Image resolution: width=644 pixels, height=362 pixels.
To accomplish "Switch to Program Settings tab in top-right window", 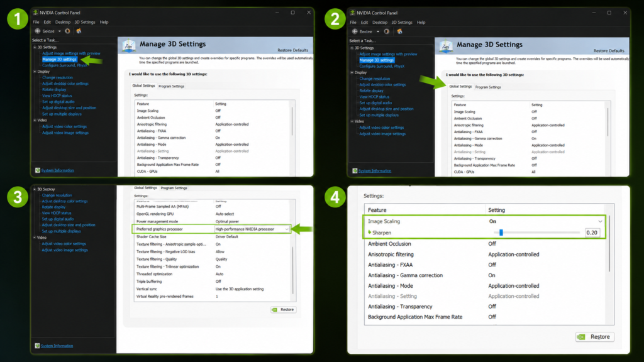I will pos(488,87).
